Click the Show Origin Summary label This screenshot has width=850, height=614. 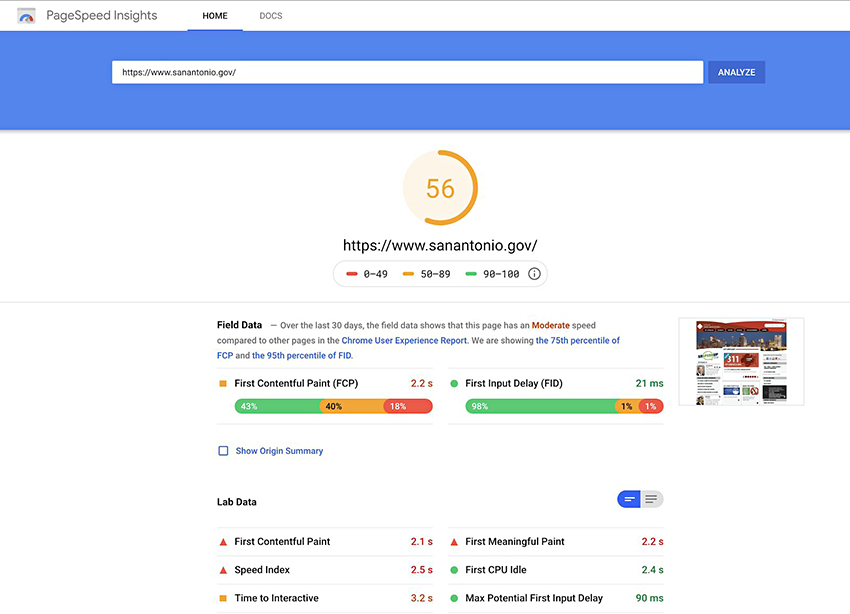pos(279,451)
